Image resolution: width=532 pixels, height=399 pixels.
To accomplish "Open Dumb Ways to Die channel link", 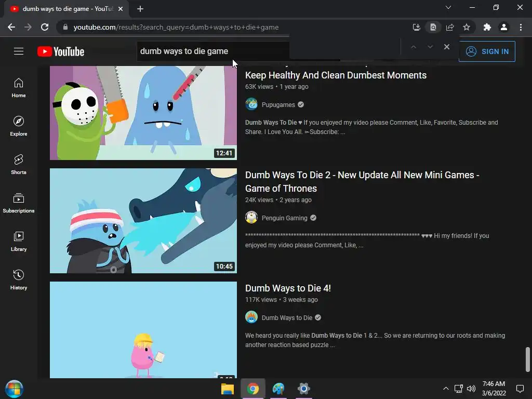I will tap(287, 317).
